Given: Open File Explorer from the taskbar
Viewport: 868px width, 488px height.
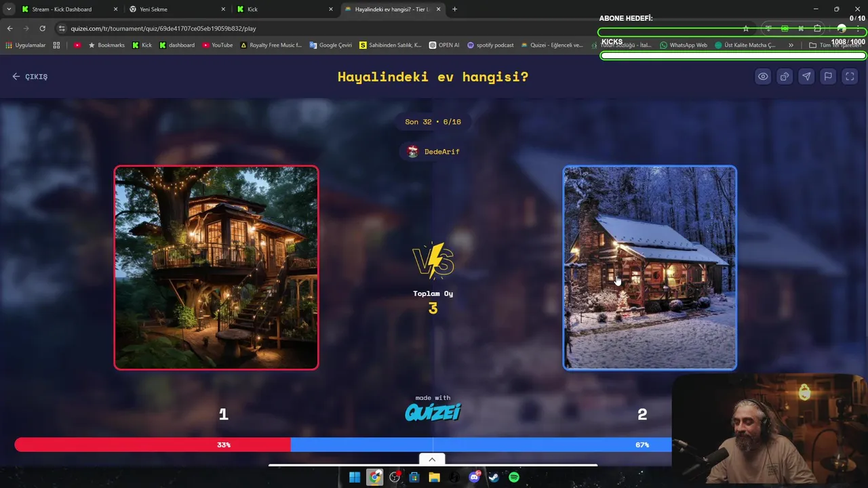Looking at the screenshot, I should [x=434, y=477].
